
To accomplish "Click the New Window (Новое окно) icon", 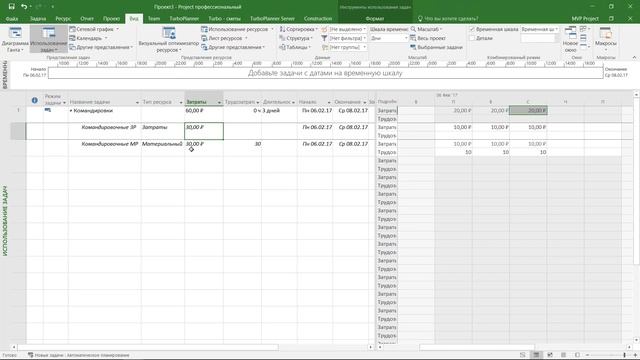I will coord(570,33).
